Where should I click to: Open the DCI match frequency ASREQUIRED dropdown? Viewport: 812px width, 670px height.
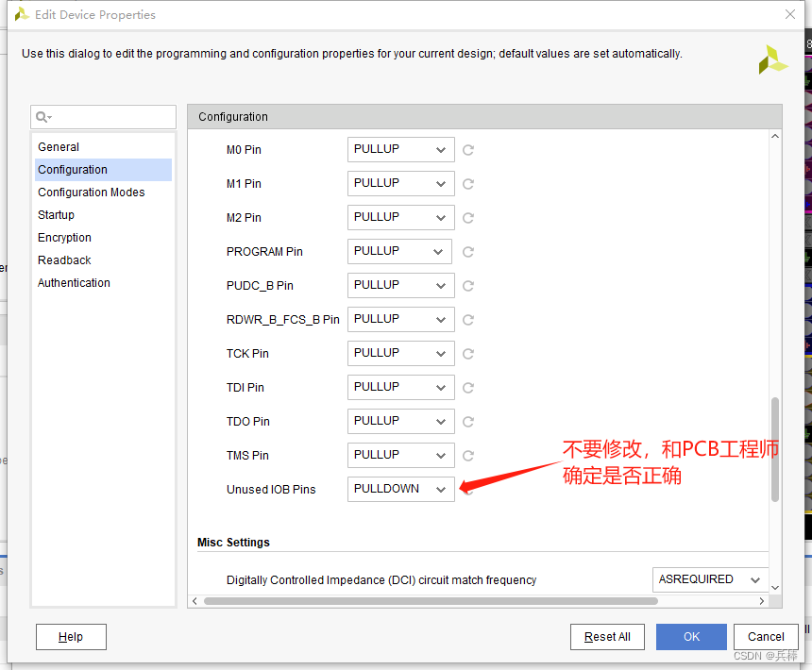pyautogui.click(x=710, y=579)
